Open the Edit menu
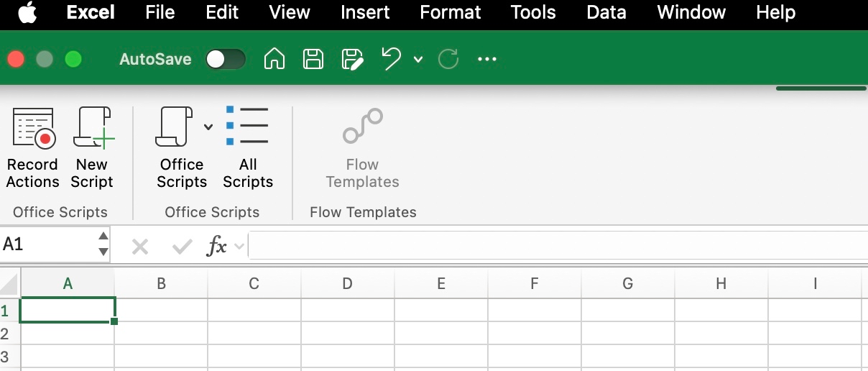The height and width of the screenshot is (371, 868). pos(222,12)
